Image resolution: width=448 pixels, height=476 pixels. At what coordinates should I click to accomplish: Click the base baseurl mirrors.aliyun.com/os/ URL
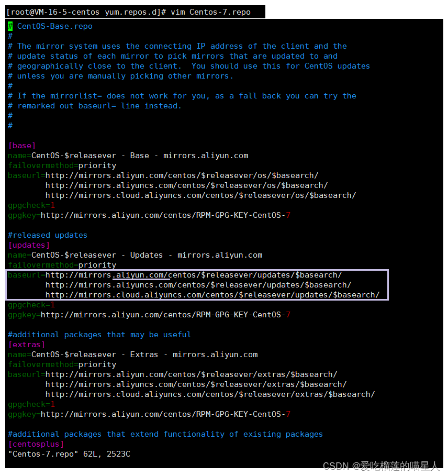pos(182,175)
